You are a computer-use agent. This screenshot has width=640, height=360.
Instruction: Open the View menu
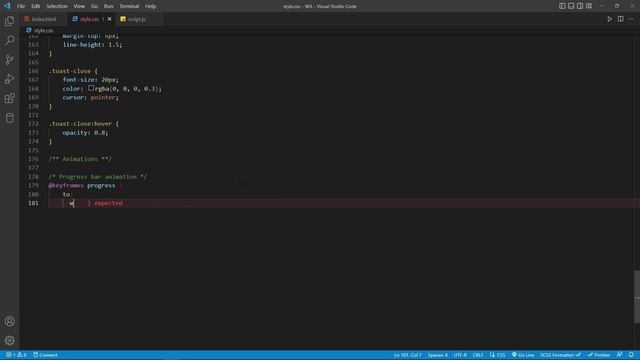point(79,6)
